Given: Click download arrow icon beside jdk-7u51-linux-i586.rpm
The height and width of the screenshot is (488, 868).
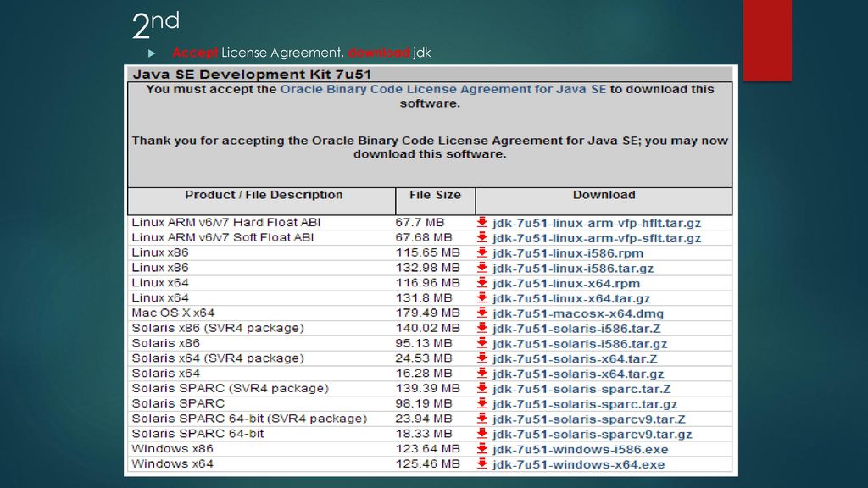Looking at the screenshot, I should [x=482, y=252].
